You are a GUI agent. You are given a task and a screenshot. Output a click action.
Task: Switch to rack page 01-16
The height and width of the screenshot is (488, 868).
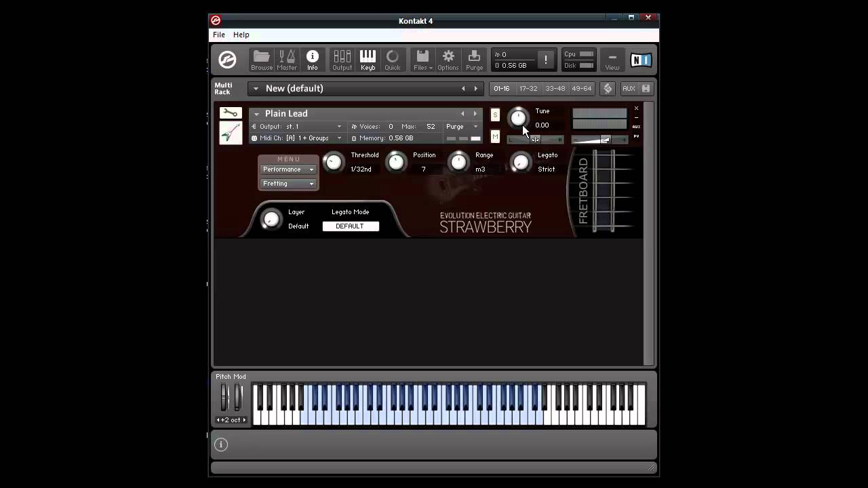[x=502, y=89]
